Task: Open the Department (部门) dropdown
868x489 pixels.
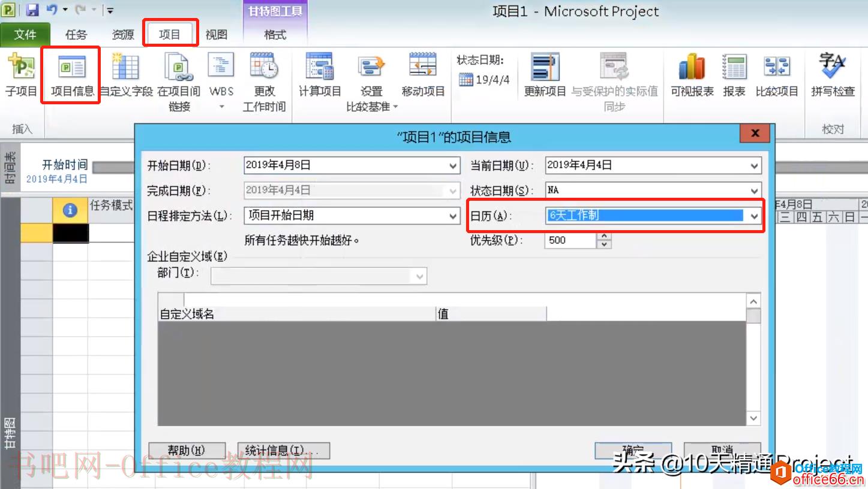Action: click(420, 276)
